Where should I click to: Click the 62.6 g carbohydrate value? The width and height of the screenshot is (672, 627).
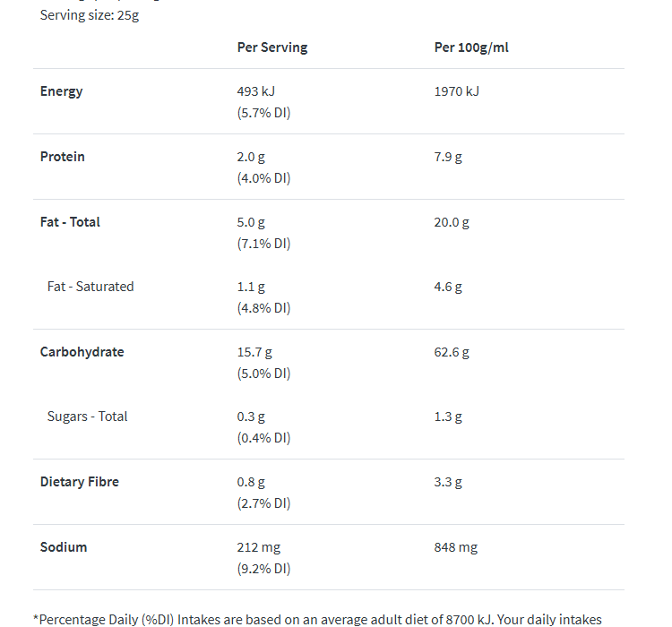(452, 352)
